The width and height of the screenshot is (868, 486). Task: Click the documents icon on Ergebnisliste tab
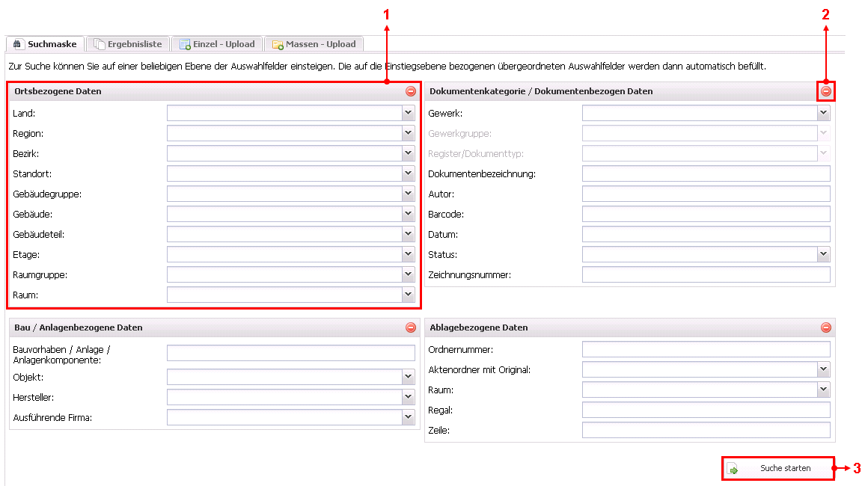(x=99, y=43)
